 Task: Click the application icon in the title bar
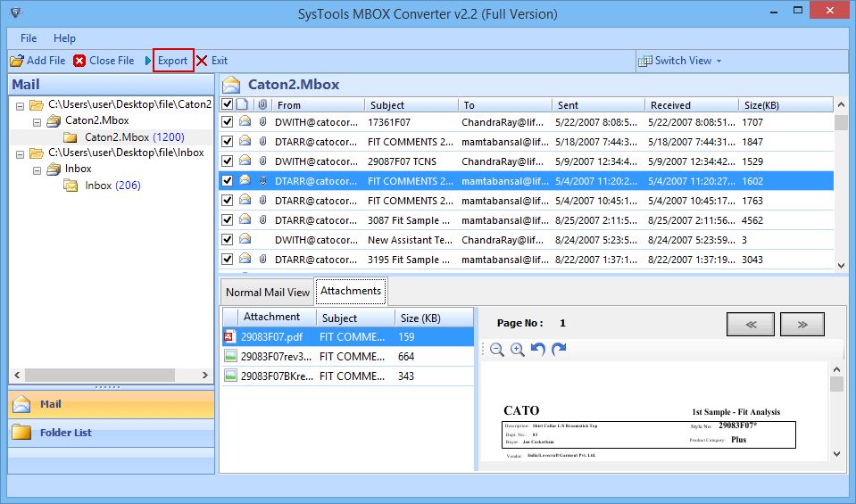click(15, 12)
